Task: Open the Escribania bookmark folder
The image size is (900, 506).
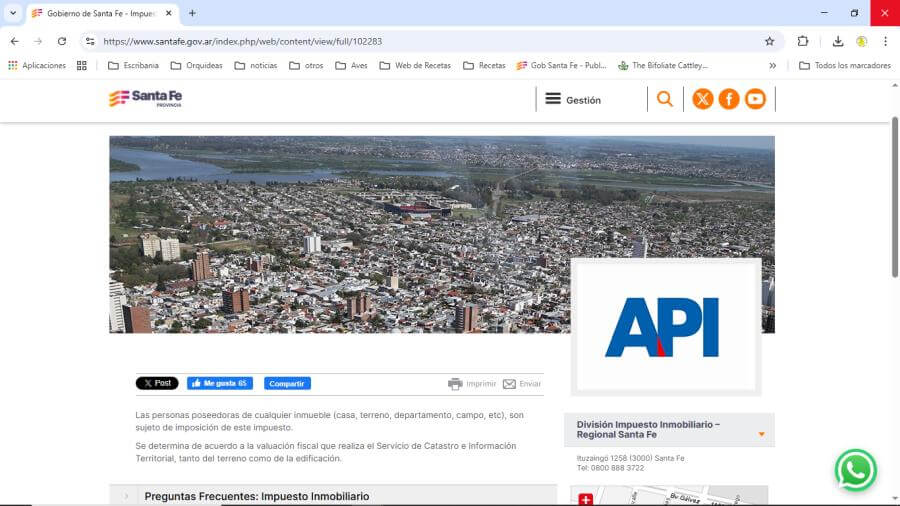Action: tap(133, 65)
